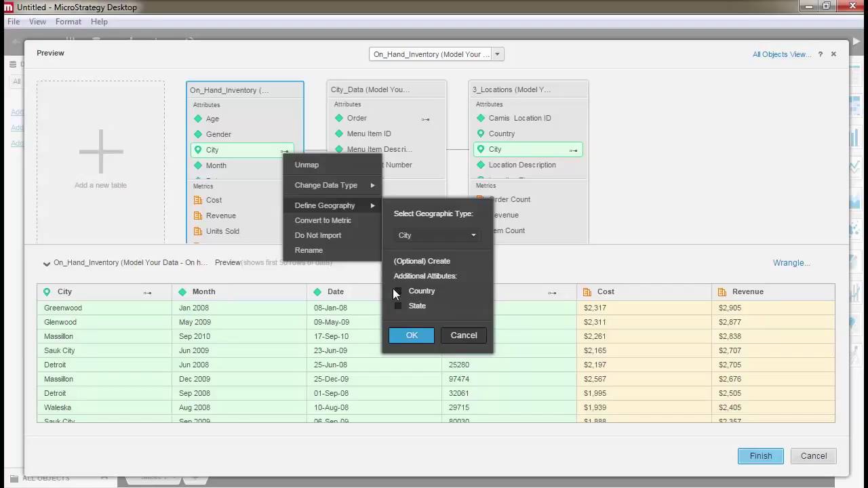Screen dimensions: 868x488
Task: Click the 97474 value cell
Action: click(x=509, y=379)
